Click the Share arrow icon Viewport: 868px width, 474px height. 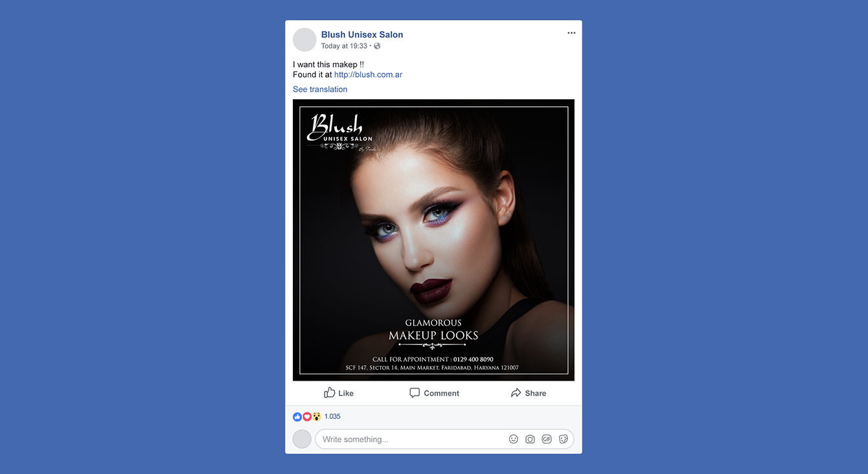[x=516, y=393]
